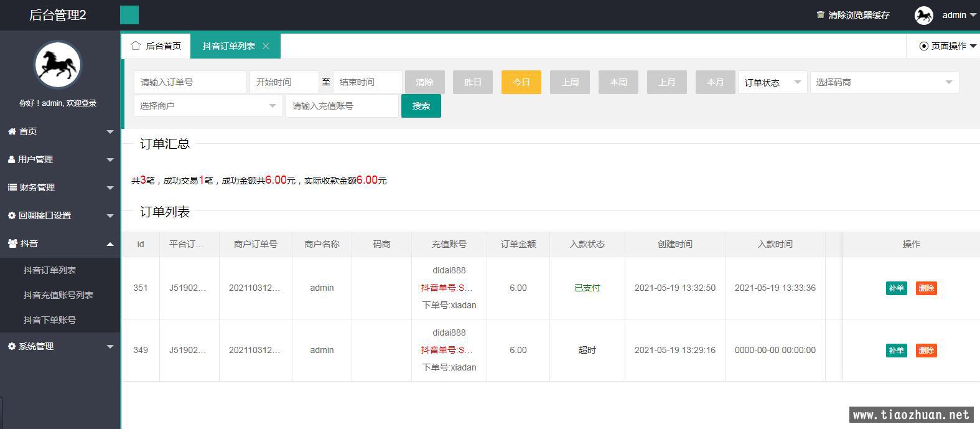The height and width of the screenshot is (429, 980).
Task: Open the 首页 sidebar menu
Action: (x=60, y=131)
